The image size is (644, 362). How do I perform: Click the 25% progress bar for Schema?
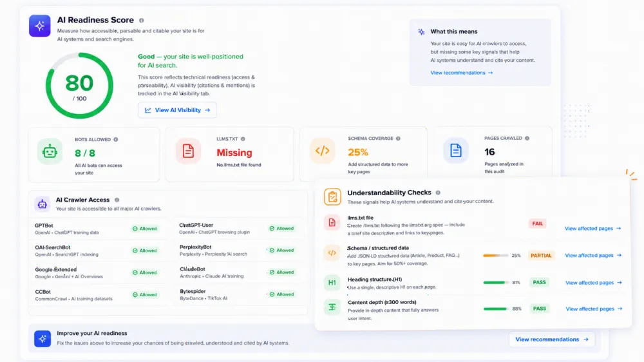[496, 256]
